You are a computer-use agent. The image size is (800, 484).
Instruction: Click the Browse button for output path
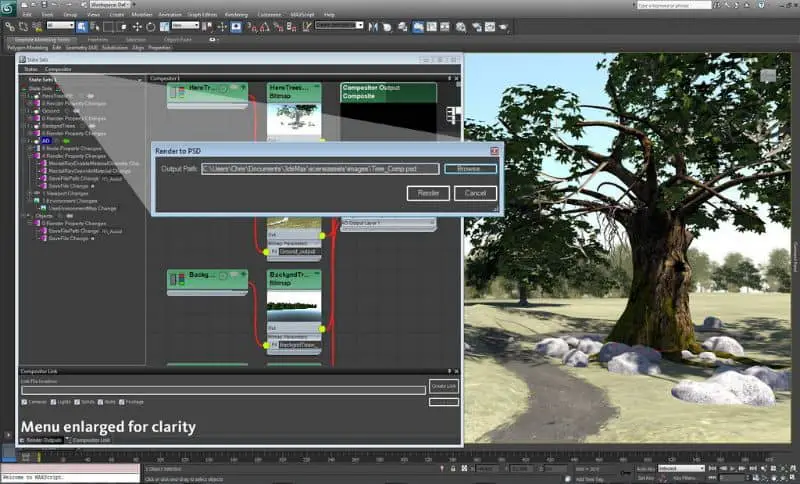click(x=470, y=169)
